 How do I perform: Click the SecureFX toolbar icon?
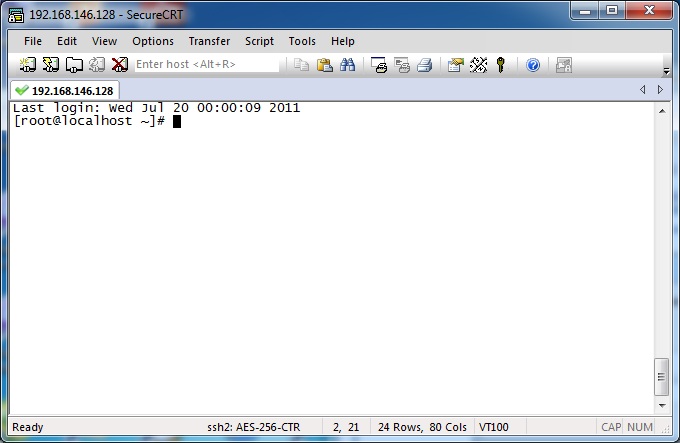pyautogui.click(x=564, y=65)
